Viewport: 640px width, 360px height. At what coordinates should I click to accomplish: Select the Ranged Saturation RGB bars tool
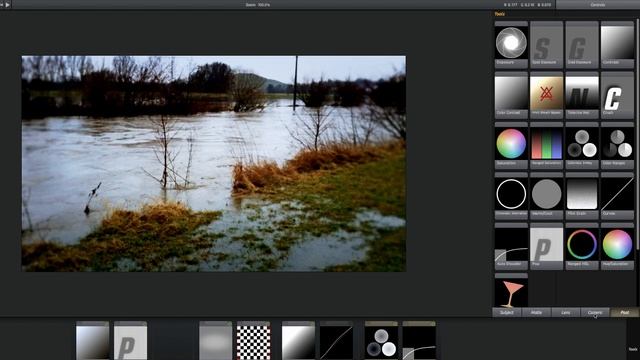(547, 146)
